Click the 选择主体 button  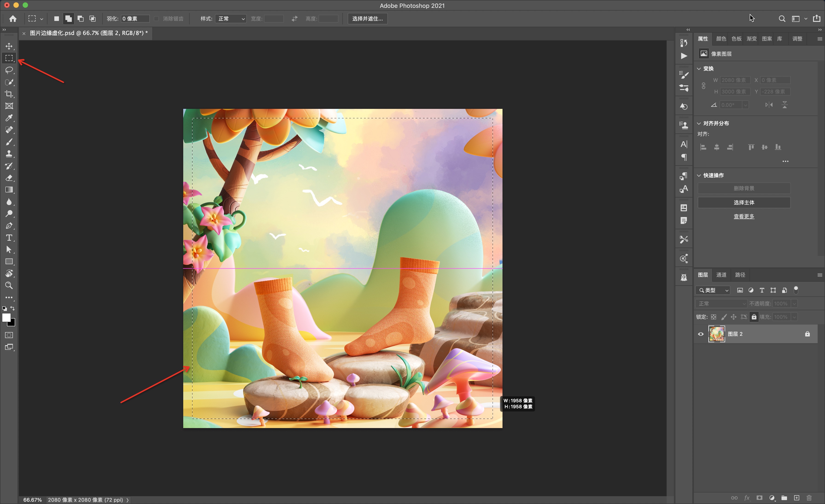(x=744, y=203)
